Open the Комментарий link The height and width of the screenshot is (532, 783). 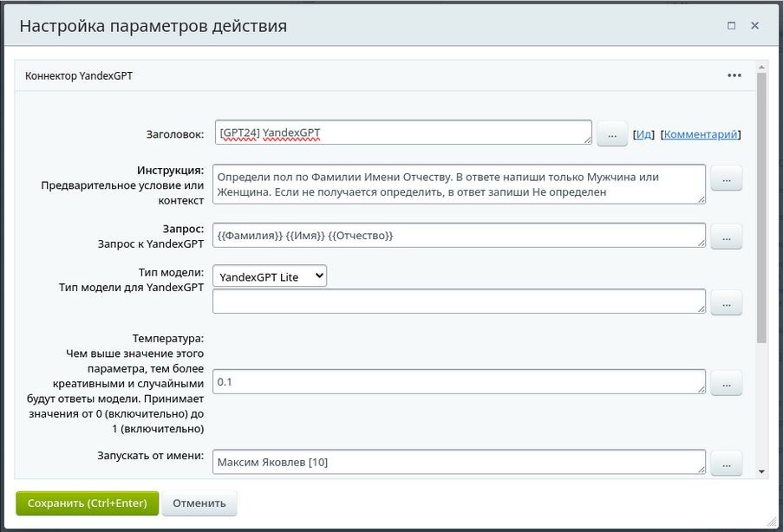701,134
